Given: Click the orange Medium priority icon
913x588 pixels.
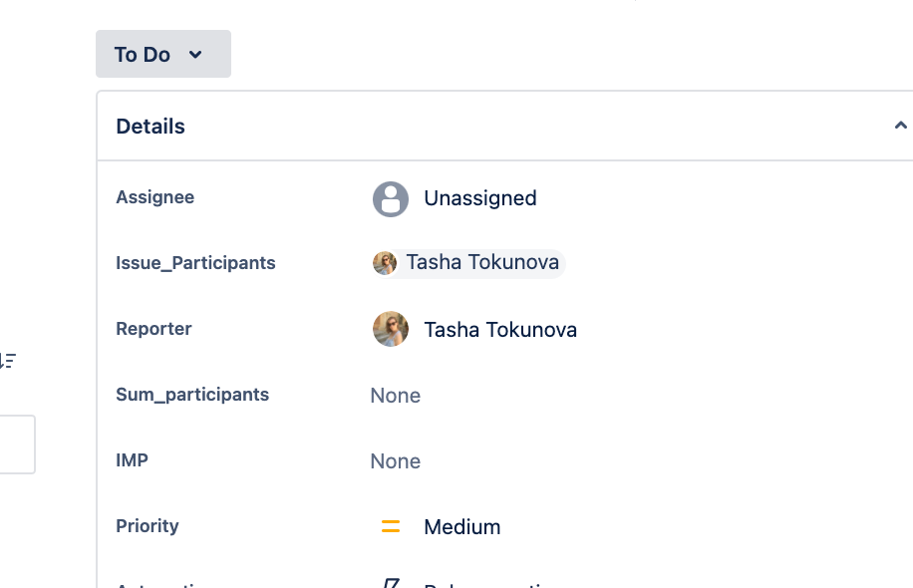Looking at the screenshot, I should pyautogui.click(x=391, y=527).
